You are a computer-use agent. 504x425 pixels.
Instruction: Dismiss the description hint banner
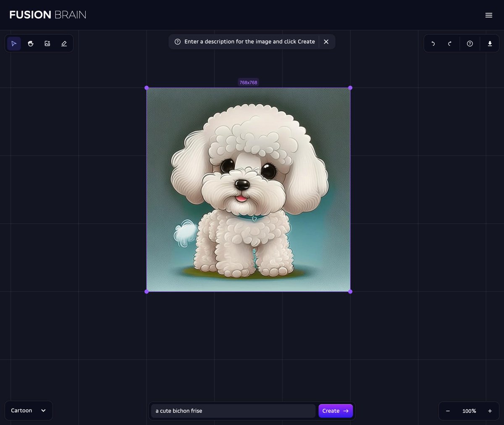[326, 42]
